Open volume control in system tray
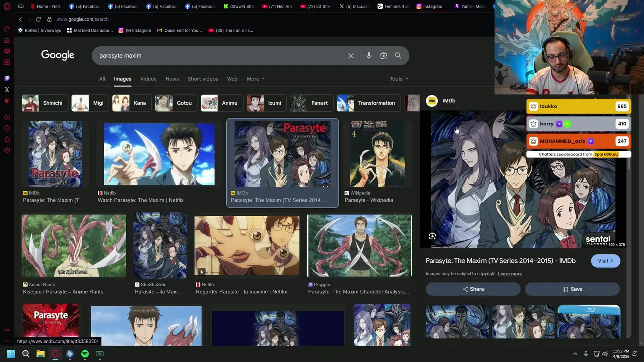The width and height of the screenshot is (644, 362). [606, 354]
